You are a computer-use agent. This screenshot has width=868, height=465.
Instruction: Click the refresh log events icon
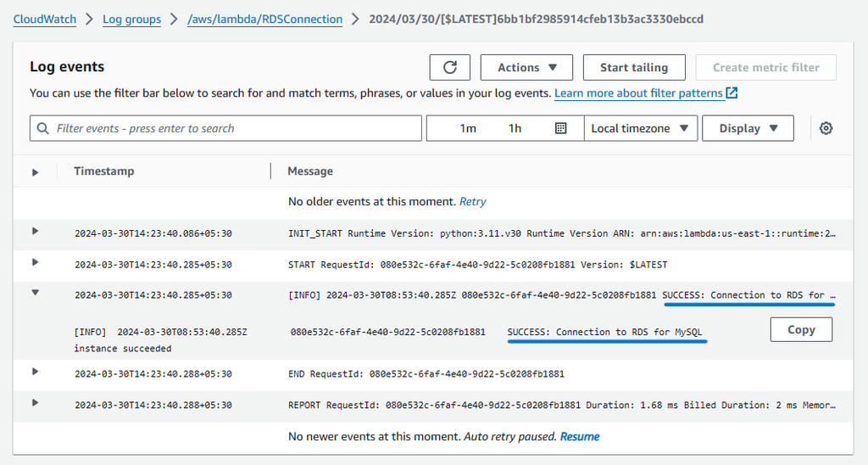click(x=450, y=68)
